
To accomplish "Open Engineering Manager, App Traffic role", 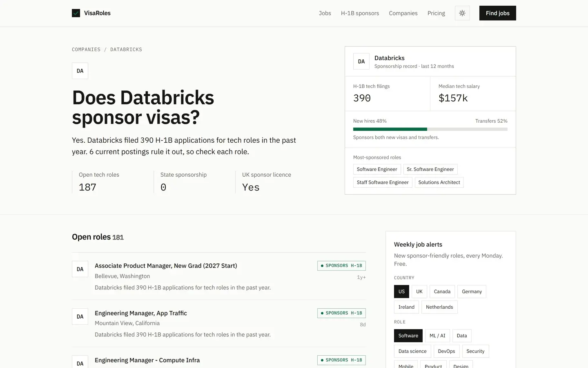I will [141, 313].
